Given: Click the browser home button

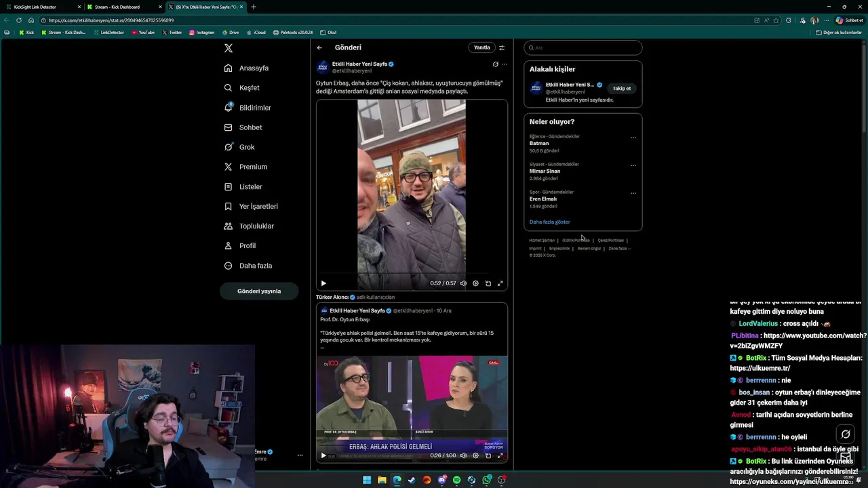Looking at the screenshot, I should coord(31,20).
